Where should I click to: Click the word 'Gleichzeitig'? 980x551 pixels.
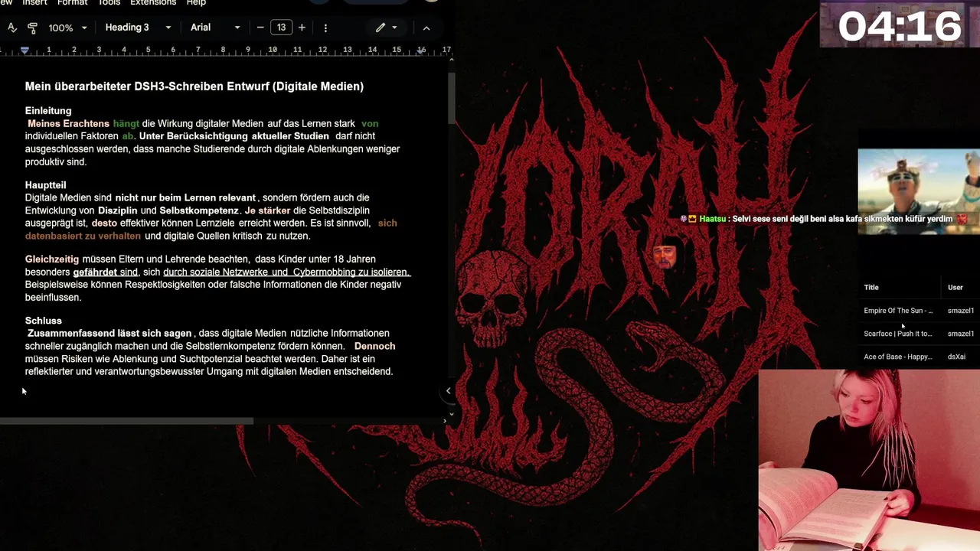(52, 259)
